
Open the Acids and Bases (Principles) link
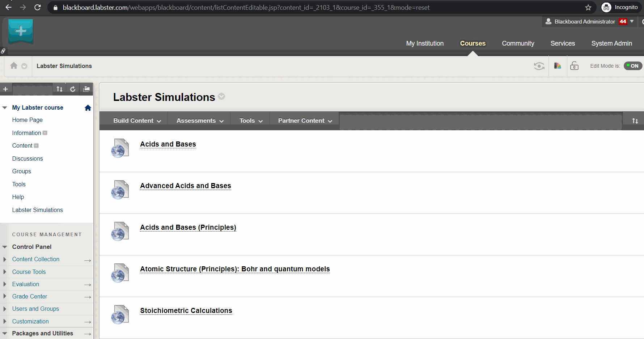(188, 227)
